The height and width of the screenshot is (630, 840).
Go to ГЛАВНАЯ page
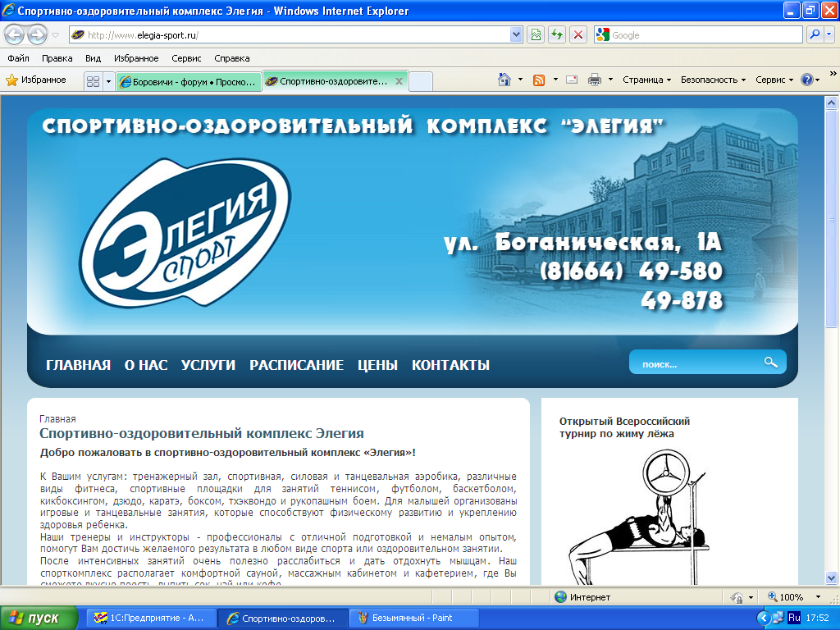coord(78,365)
